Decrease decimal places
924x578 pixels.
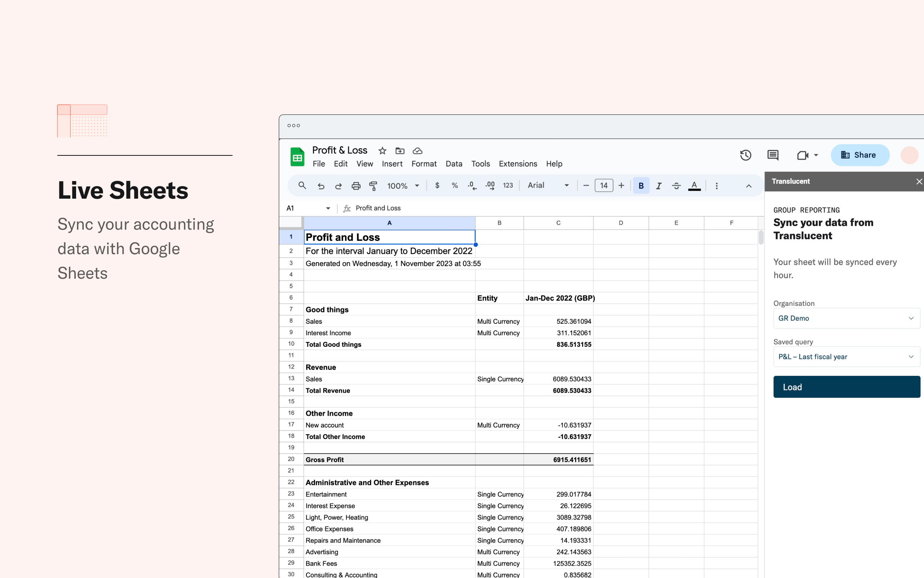point(472,186)
